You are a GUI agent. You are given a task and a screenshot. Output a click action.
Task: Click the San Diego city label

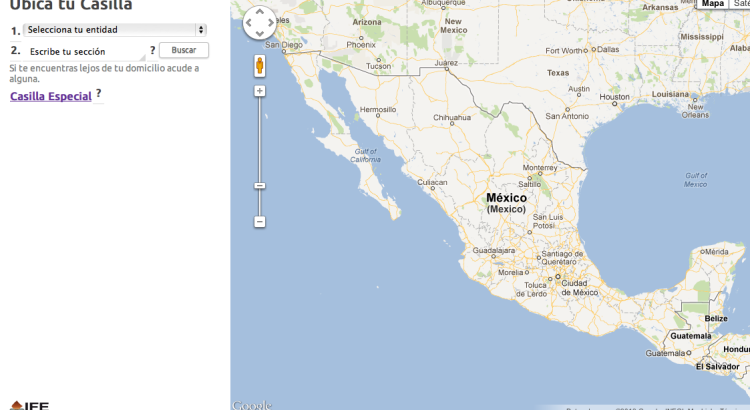tap(284, 44)
